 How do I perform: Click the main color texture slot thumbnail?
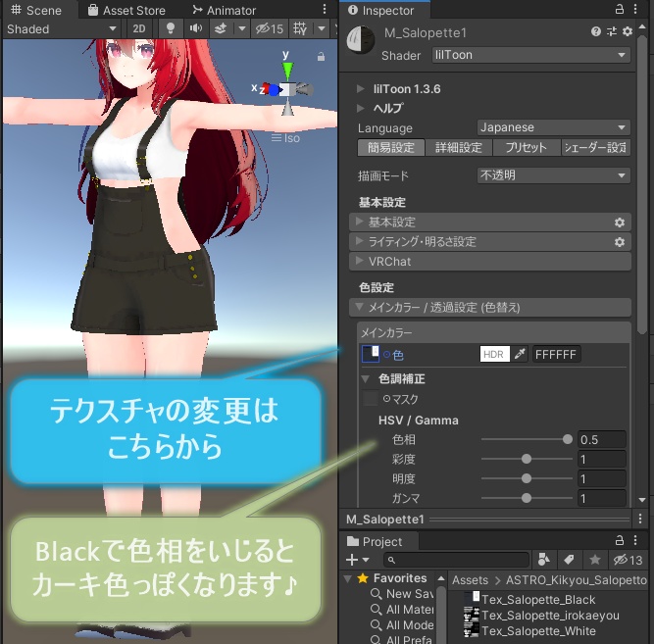[370, 354]
